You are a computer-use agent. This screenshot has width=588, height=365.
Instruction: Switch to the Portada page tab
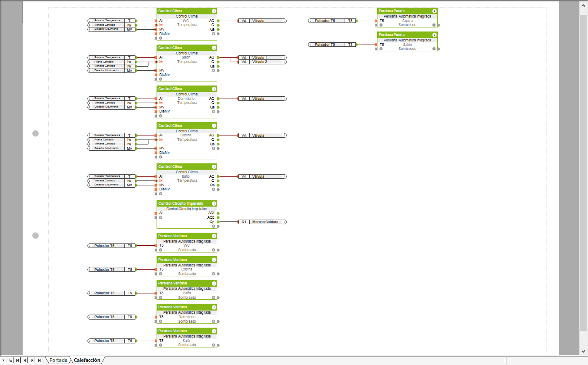point(58,360)
